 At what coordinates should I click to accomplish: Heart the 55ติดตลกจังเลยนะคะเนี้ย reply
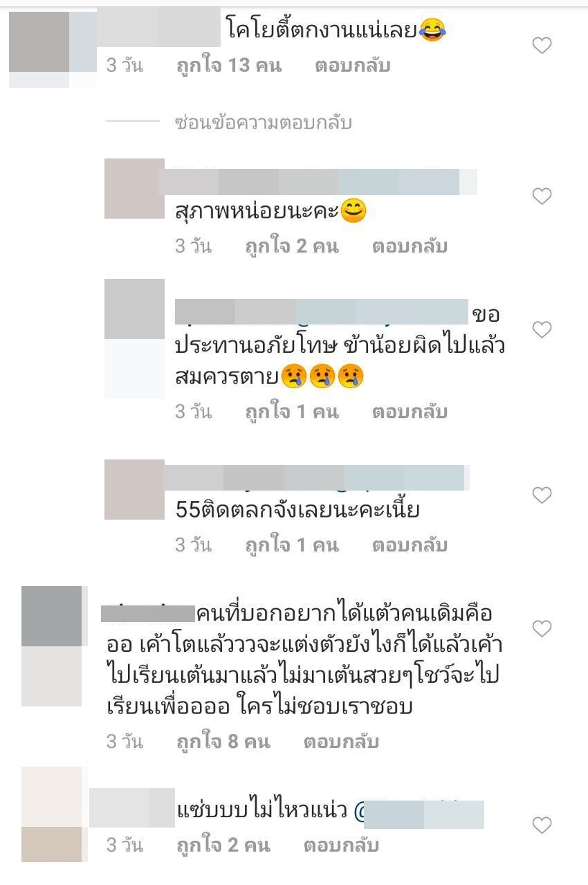click(542, 495)
